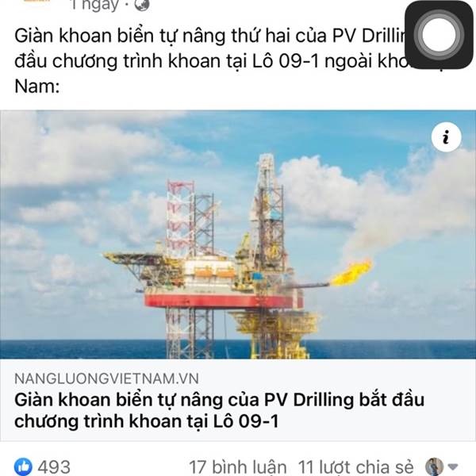Tap the caption's last word 'Nam:'

click(37, 86)
